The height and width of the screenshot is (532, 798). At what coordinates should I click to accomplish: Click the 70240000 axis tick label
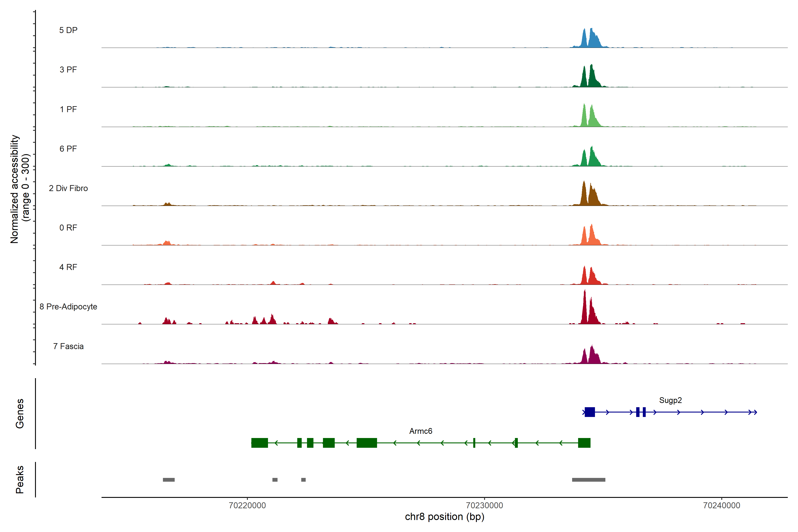pyautogui.click(x=722, y=505)
